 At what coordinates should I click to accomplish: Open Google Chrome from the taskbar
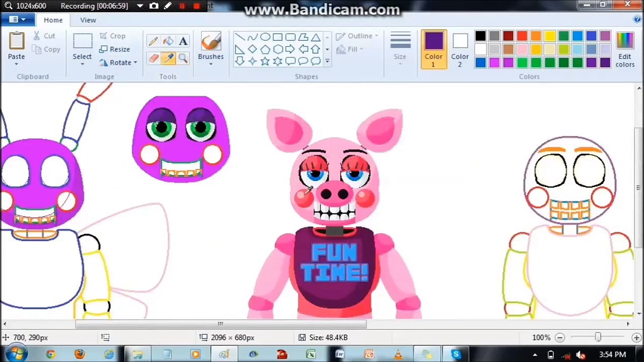50,354
